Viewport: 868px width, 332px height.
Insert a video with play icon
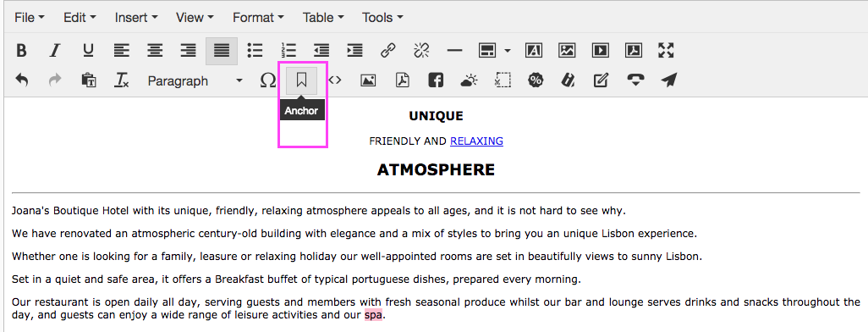tap(600, 51)
